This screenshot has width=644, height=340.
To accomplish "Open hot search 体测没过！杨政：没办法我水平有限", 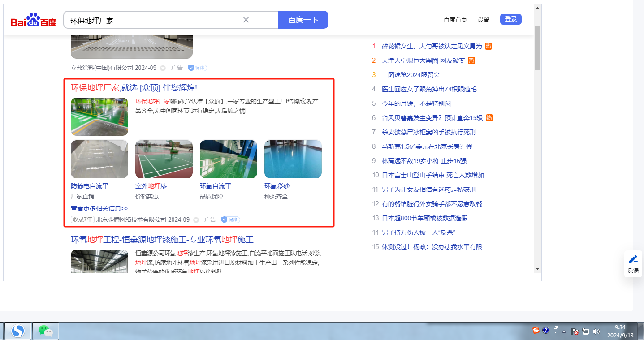I will pos(432,247).
